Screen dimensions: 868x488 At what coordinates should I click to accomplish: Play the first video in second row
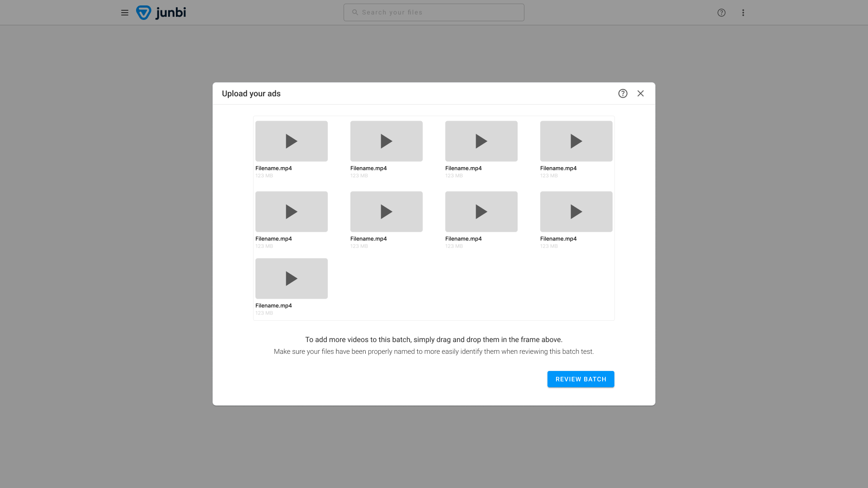[292, 212]
